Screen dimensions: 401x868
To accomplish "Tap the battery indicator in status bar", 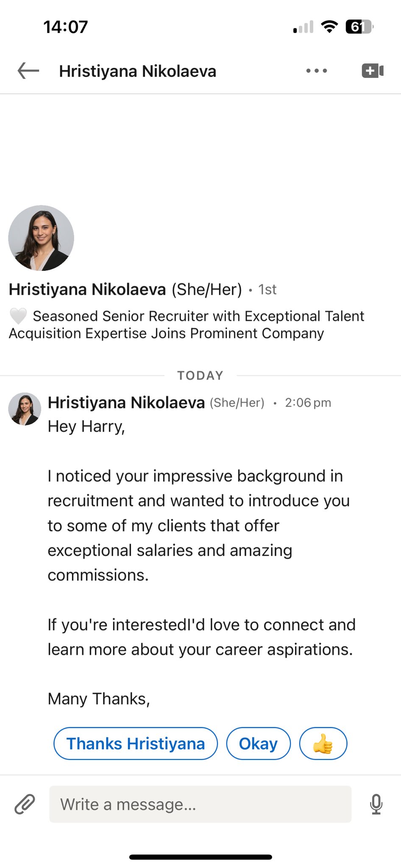I will coord(359,27).
